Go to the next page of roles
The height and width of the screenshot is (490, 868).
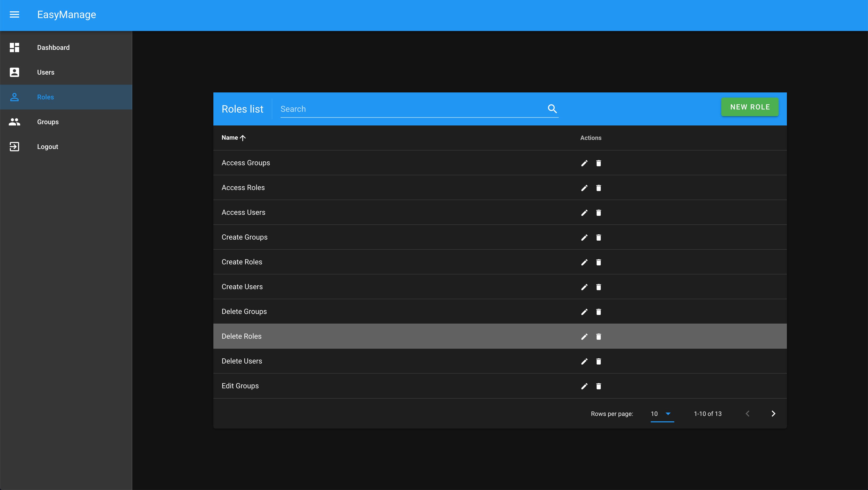tap(773, 414)
